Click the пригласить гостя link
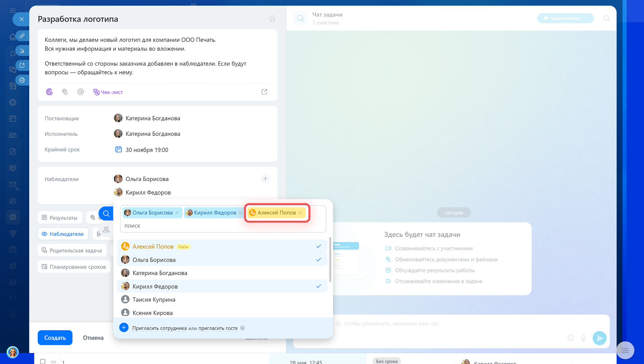Screen dimensions: 644x364 point(218,328)
